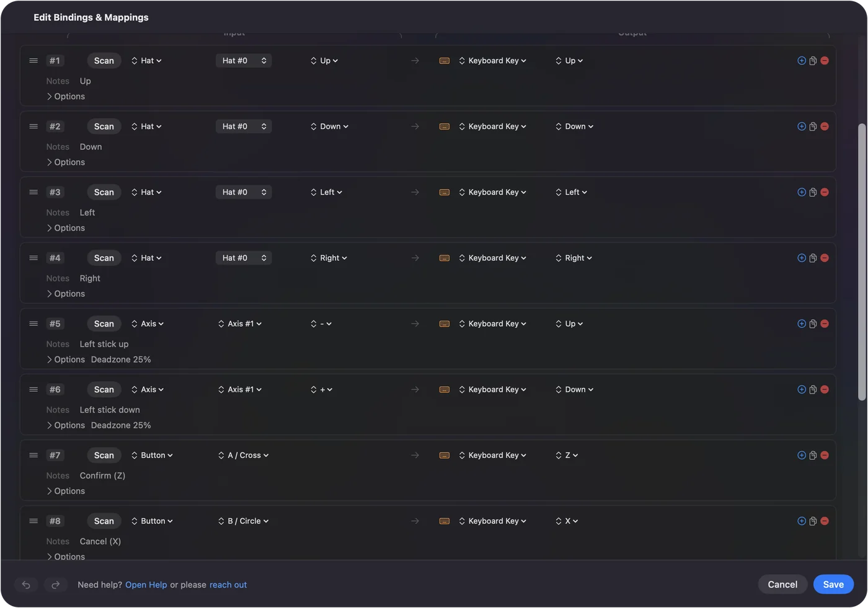Delete binding #3
Image resolution: width=868 pixels, height=608 pixels.
(x=825, y=192)
